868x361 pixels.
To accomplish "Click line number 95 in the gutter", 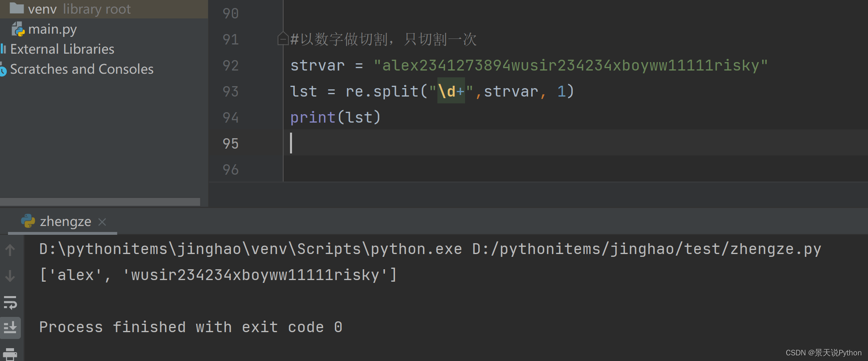I will [x=231, y=143].
